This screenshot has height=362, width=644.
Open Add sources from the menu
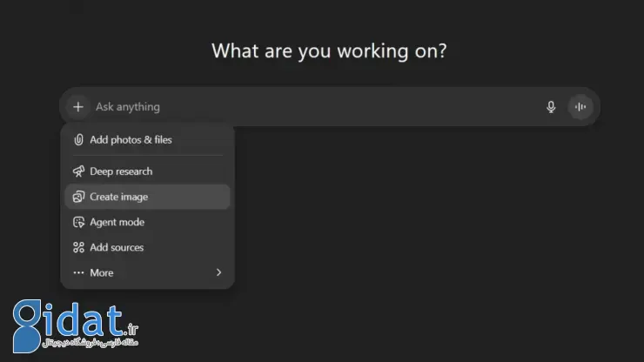click(x=117, y=247)
